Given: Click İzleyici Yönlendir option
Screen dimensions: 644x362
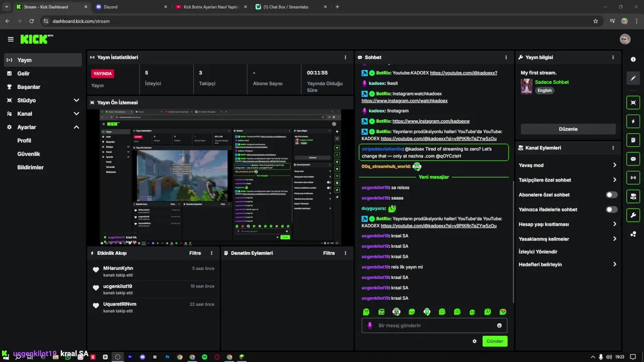Looking at the screenshot, I should click(538, 252).
